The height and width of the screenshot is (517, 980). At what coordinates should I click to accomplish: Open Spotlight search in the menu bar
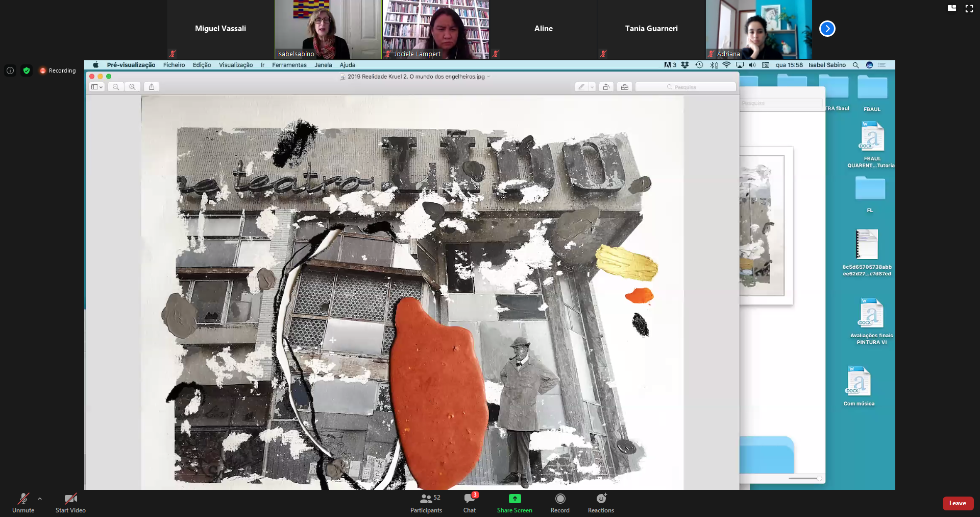(x=855, y=65)
